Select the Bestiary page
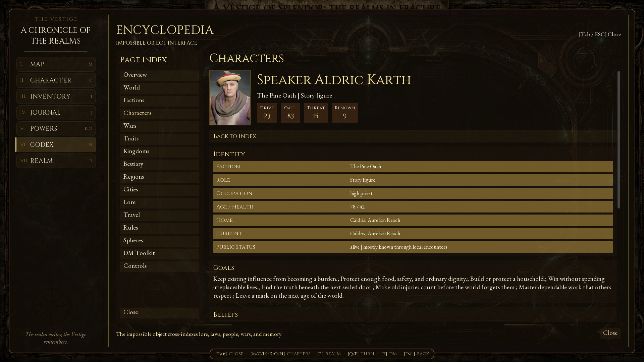The width and height of the screenshot is (644, 362). coord(159,164)
